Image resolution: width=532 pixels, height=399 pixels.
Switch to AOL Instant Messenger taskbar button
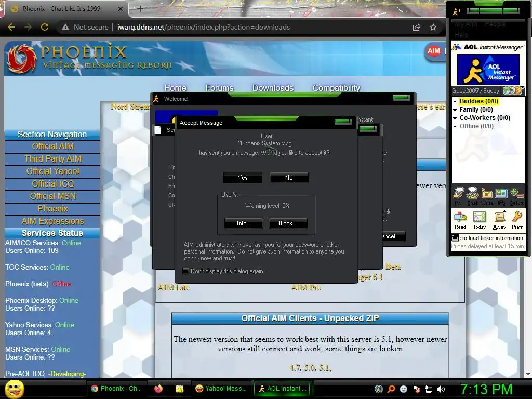(283, 389)
